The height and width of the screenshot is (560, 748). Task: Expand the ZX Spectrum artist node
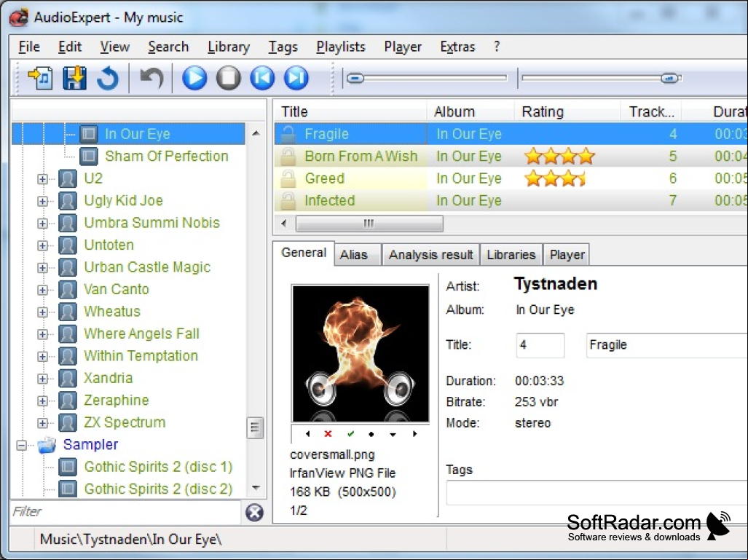point(42,422)
